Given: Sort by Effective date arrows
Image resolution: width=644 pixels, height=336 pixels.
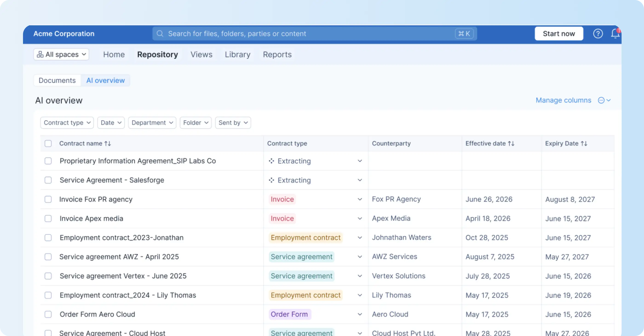Looking at the screenshot, I should pos(511,144).
